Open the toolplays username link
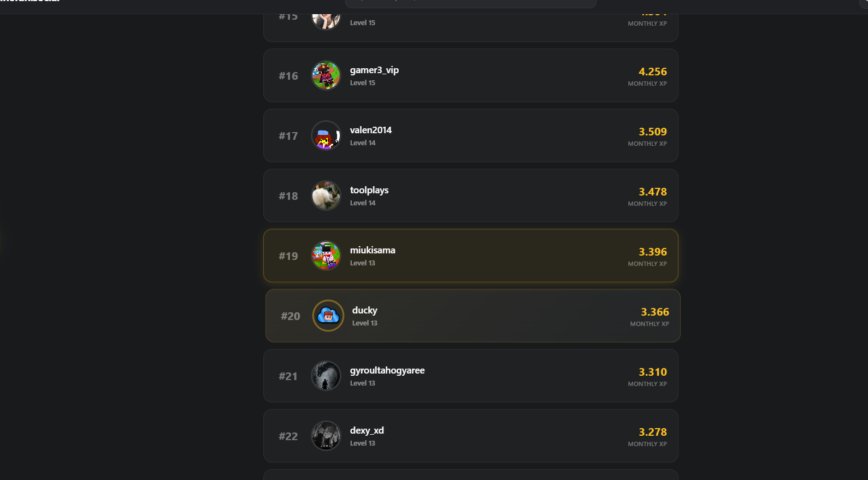This screenshot has width=868, height=480. click(x=369, y=190)
